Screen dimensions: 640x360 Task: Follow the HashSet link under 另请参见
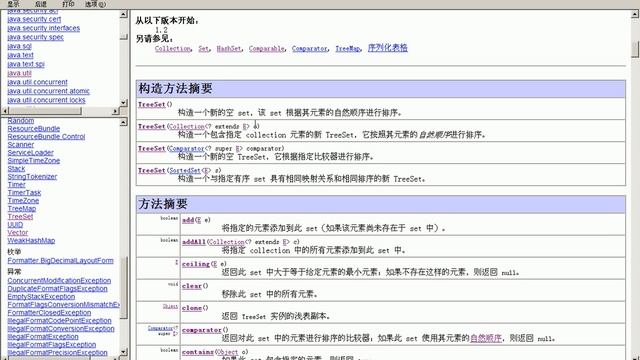pyautogui.click(x=229, y=49)
